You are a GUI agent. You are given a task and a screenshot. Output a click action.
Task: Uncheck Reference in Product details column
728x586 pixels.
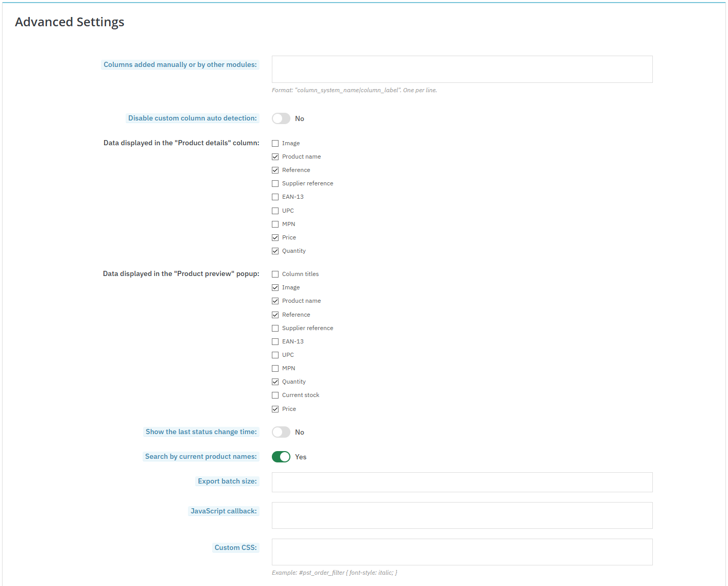click(x=275, y=170)
